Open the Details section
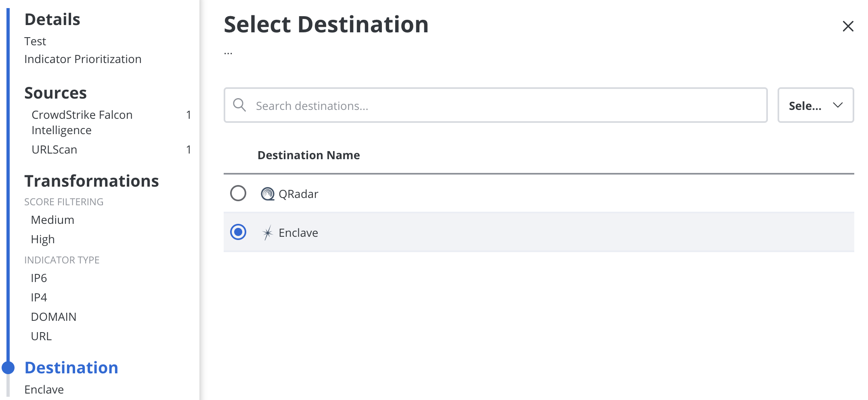Viewport: 868px width, 400px height. (x=52, y=19)
